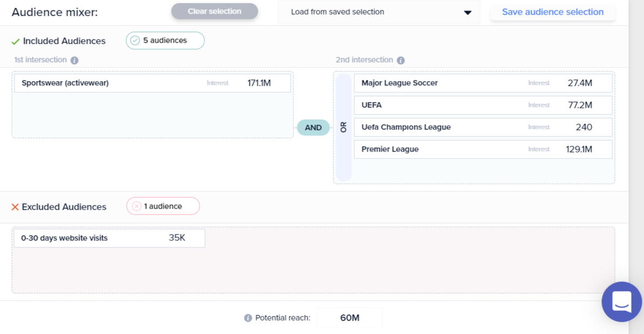
Task: Click the circled check icon in 5 audiences badge
Action: click(x=135, y=40)
